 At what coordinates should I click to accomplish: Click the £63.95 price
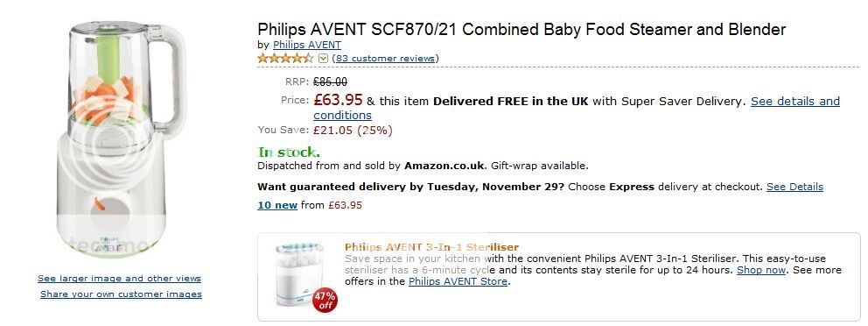(x=339, y=100)
